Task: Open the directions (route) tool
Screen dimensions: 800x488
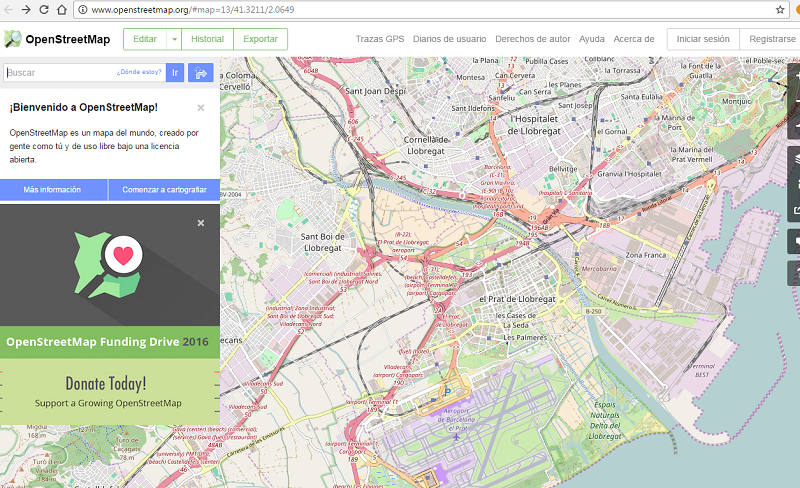Action: point(200,72)
